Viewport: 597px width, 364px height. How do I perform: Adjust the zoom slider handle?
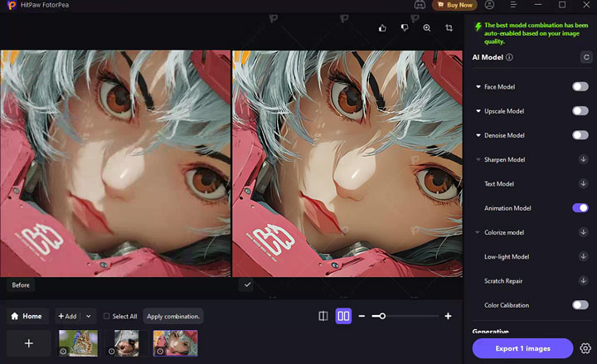point(382,316)
